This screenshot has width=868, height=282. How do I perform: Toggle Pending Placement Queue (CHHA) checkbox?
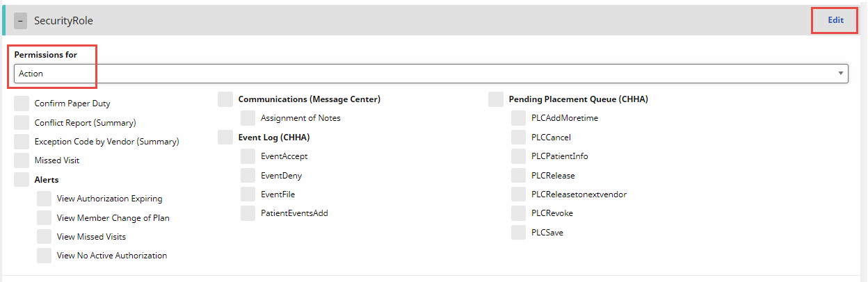496,99
